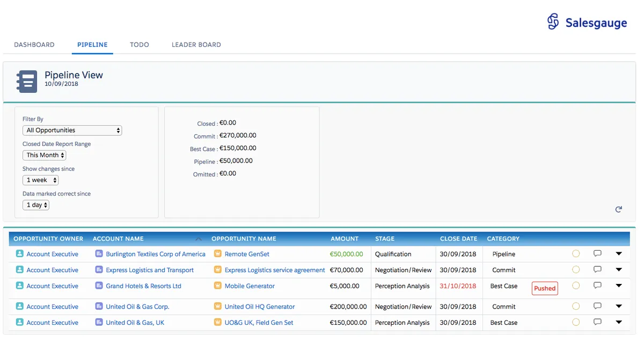Click the Opportunity Owner column header
The image size is (644, 343).
coord(48,239)
